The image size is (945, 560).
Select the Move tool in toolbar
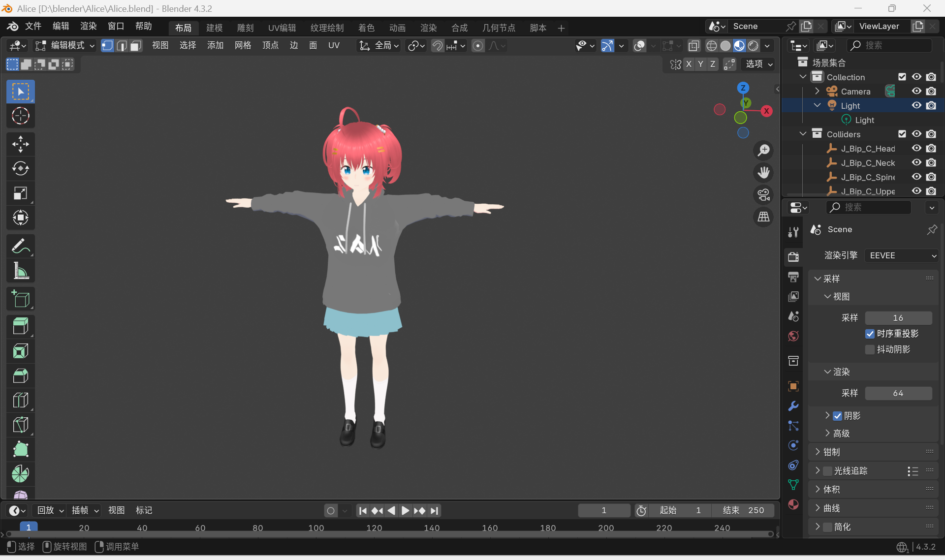pos(20,144)
